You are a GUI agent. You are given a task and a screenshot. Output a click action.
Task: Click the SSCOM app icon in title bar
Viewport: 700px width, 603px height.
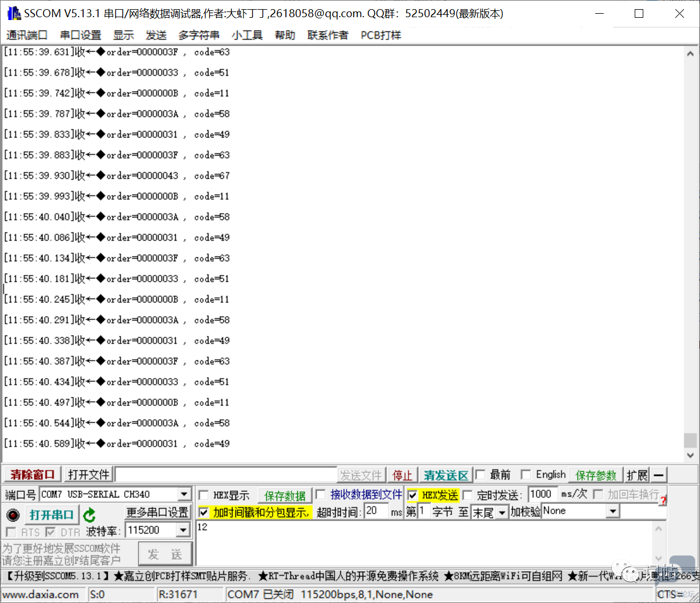pos(14,13)
